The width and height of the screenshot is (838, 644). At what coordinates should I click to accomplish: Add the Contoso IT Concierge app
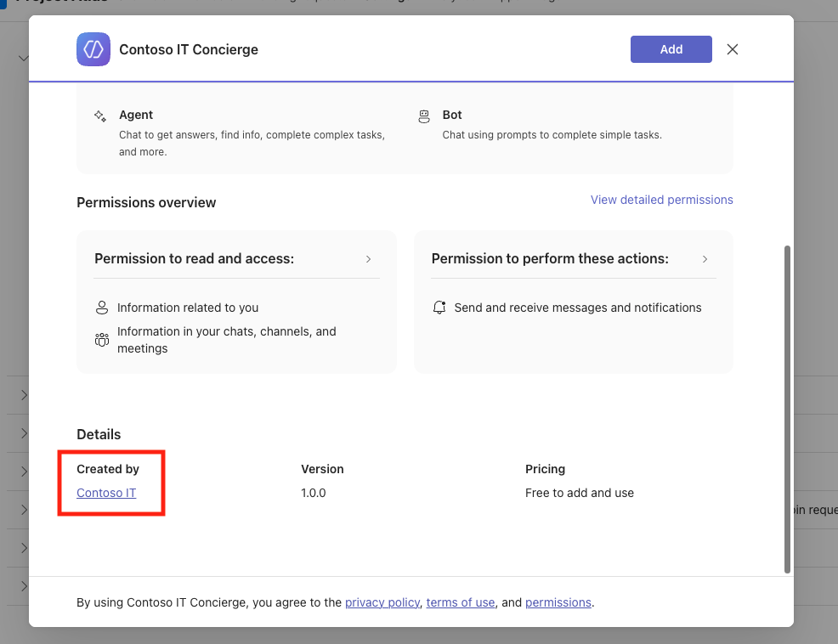[671, 49]
